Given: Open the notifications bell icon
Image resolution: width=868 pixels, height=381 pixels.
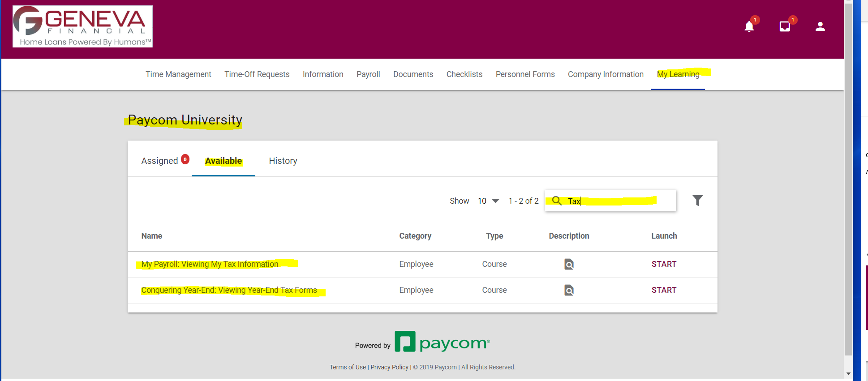Looking at the screenshot, I should [749, 27].
